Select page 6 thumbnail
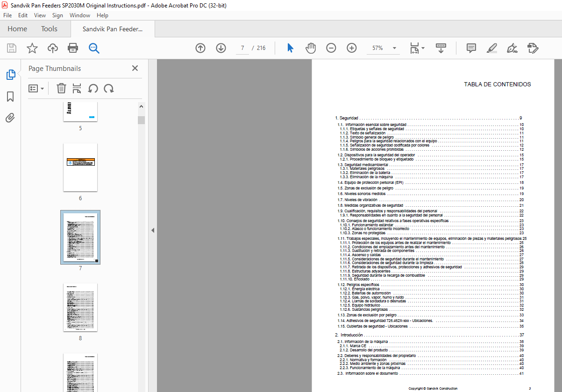The height and width of the screenshot is (392, 562). (80, 167)
